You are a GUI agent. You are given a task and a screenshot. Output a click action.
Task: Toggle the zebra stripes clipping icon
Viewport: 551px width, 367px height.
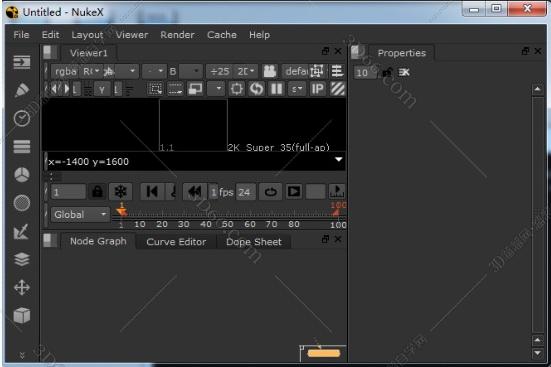[337, 89]
